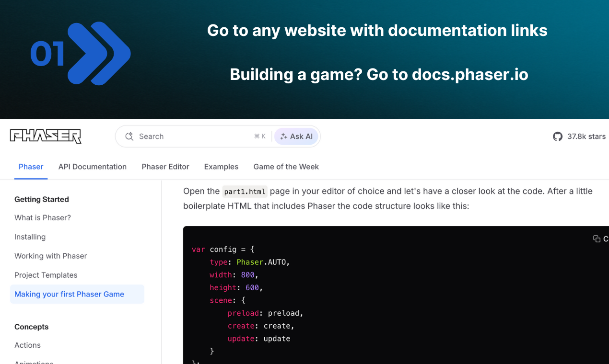This screenshot has width=609, height=364.
Task: Open the Actions concept page
Action: [28, 345]
